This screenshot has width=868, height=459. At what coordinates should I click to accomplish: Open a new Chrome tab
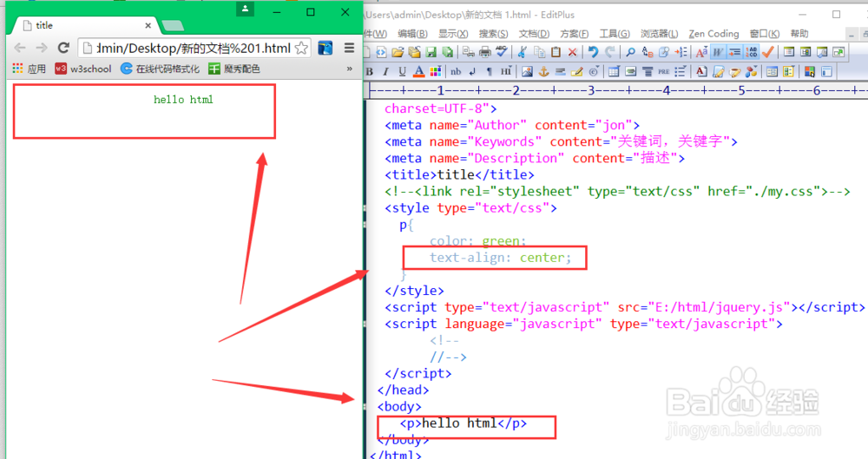point(173,25)
